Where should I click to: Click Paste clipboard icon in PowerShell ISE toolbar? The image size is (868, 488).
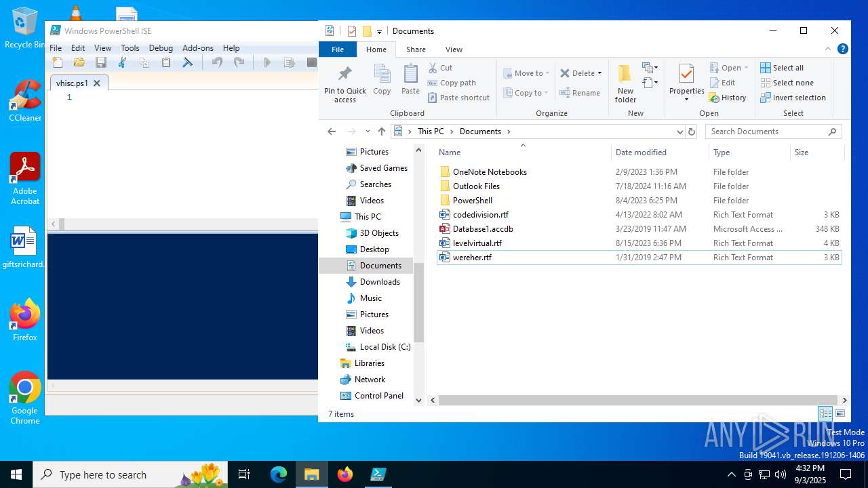[166, 62]
